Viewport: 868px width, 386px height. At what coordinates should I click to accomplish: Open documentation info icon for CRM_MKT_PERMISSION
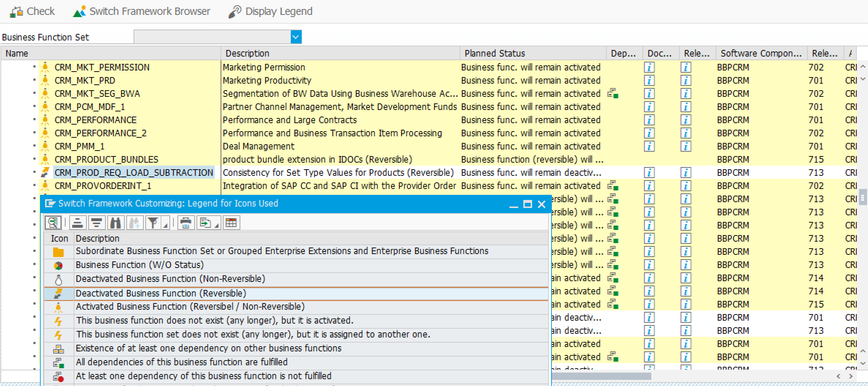tap(649, 68)
